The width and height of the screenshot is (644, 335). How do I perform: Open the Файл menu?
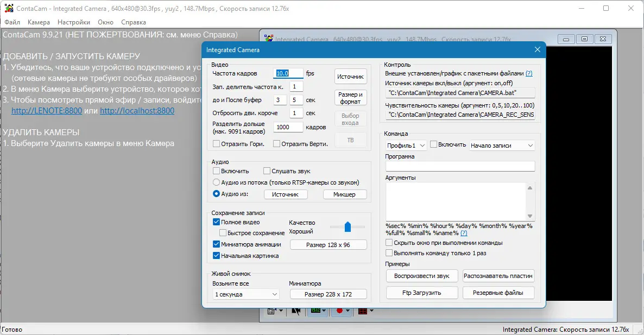(12, 22)
